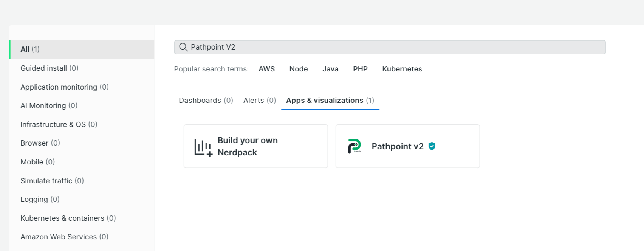The height and width of the screenshot is (251, 644).
Task: Click the 'Popular search terms:' label
Action: (x=211, y=69)
